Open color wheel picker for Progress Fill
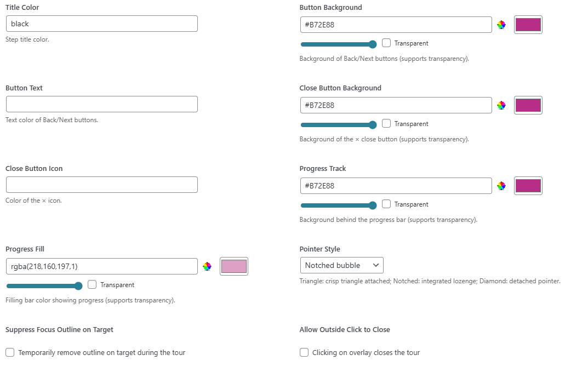 click(207, 266)
